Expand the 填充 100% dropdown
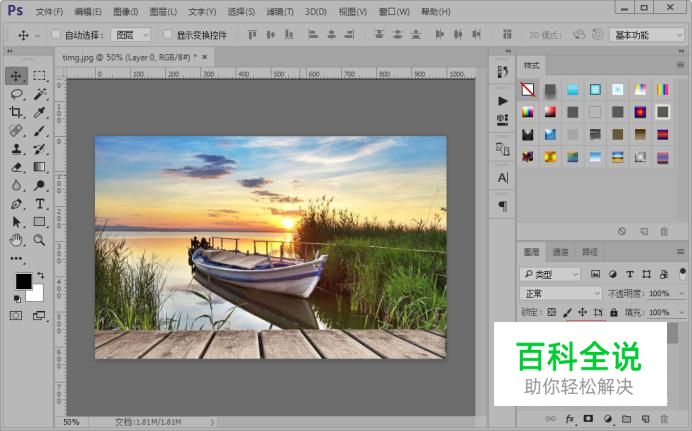692x431 pixels. pos(681,312)
